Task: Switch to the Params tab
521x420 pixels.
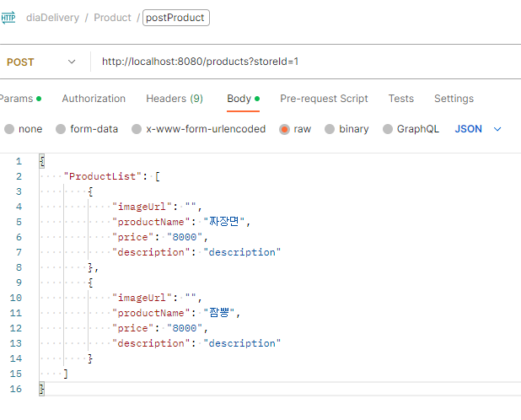Action: (20, 99)
